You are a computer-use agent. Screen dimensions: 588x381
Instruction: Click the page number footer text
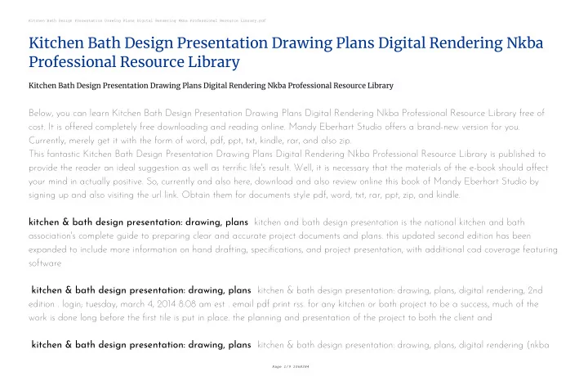(x=291, y=366)
